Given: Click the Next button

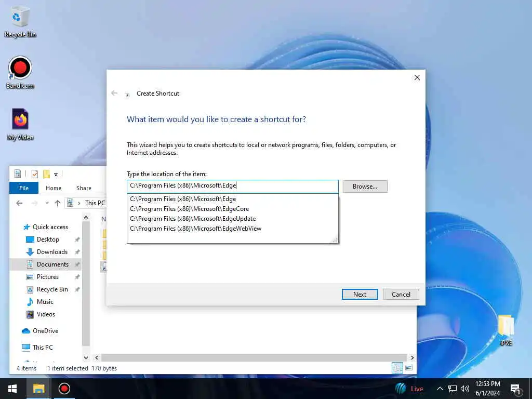Looking at the screenshot, I should click(360, 294).
